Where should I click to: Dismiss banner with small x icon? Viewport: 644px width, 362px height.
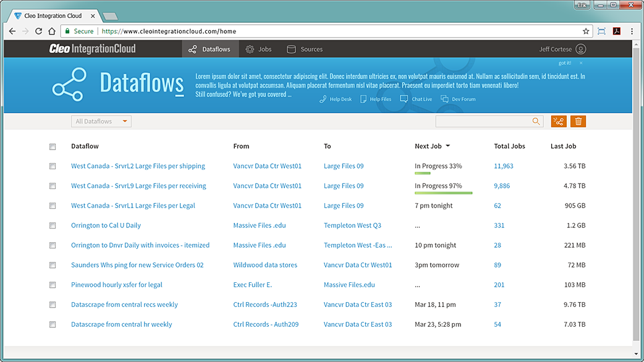pyautogui.click(x=581, y=63)
